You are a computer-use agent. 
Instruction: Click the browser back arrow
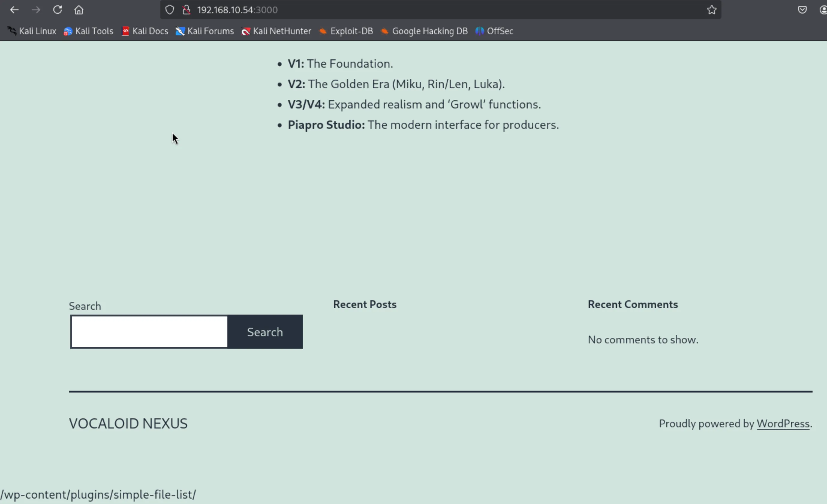click(14, 10)
